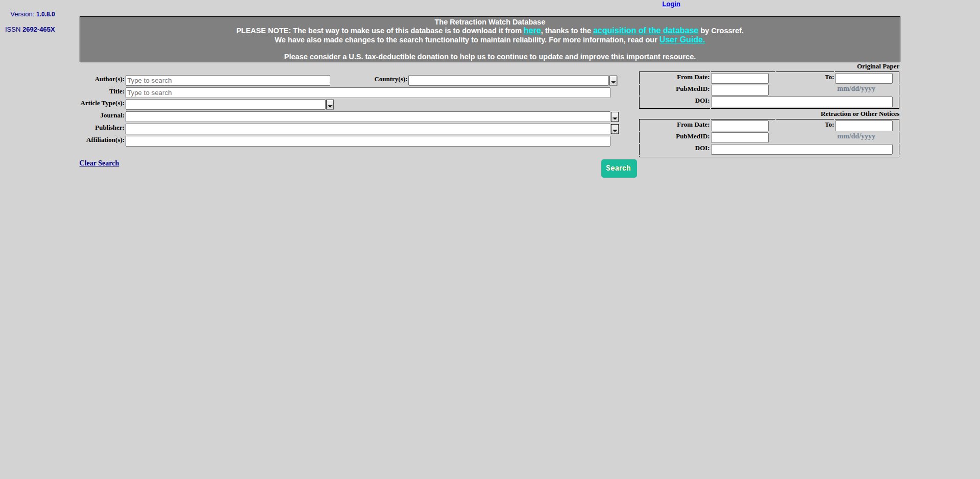
Task: Click in the Country(s) input box
Action: click(x=508, y=81)
